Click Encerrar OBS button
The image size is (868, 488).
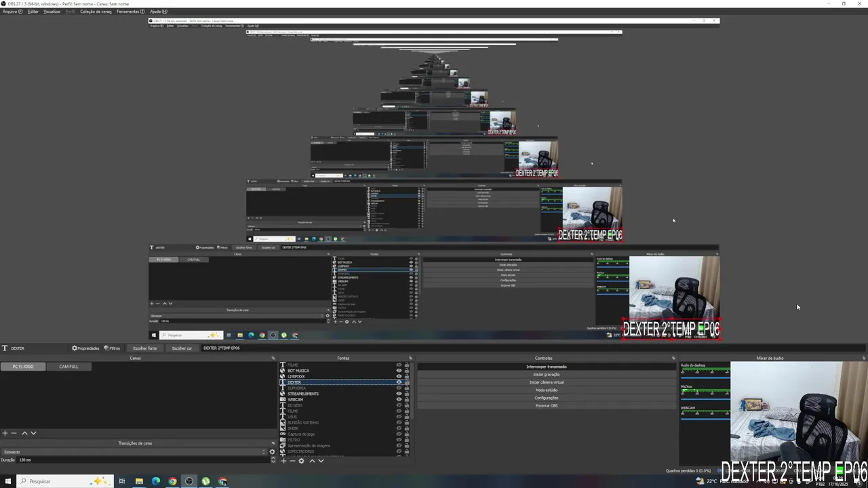point(547,406)
